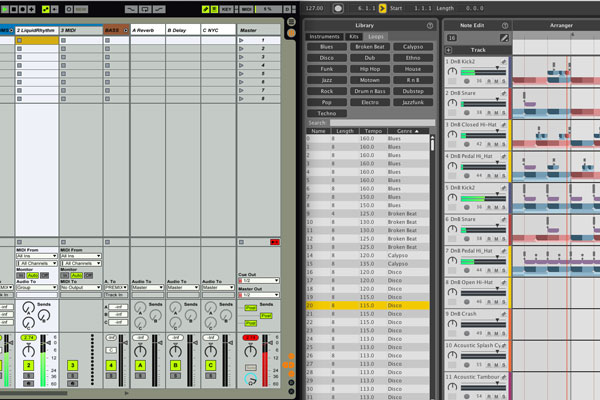Click the Broken Beat genre button
Image resolution: width=600 pixels, height=400 pixels.
(370, 47)
